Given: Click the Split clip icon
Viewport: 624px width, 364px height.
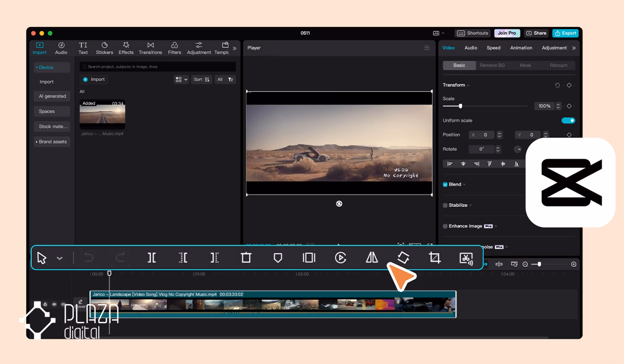Looking at the screenshot, I should click(x=152, y=257).
